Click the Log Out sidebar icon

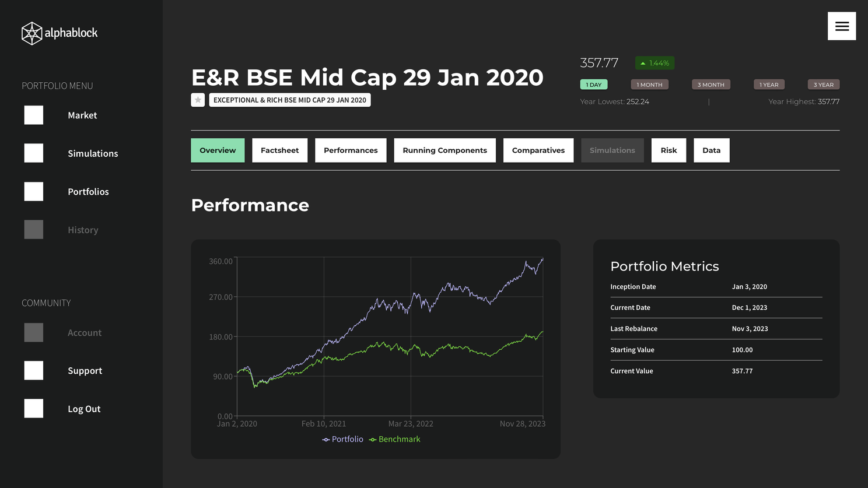coord(34,409)
